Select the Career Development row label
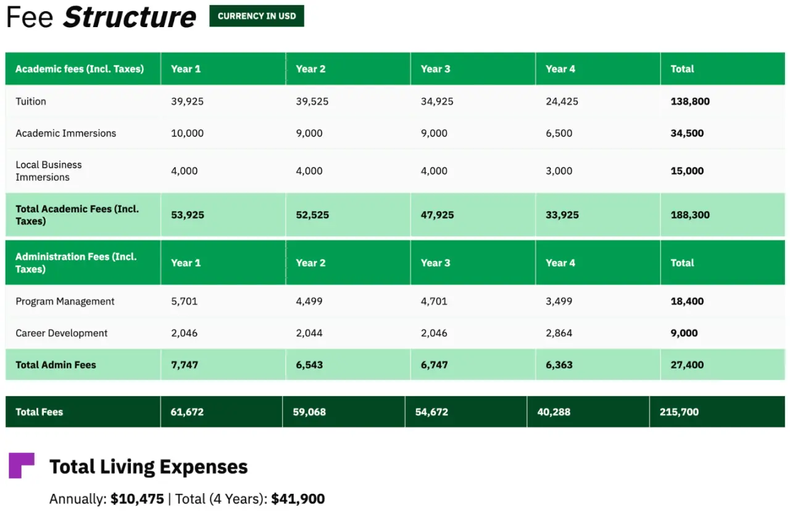The width and height of the screenshot is (790, 532). [62, 333]
